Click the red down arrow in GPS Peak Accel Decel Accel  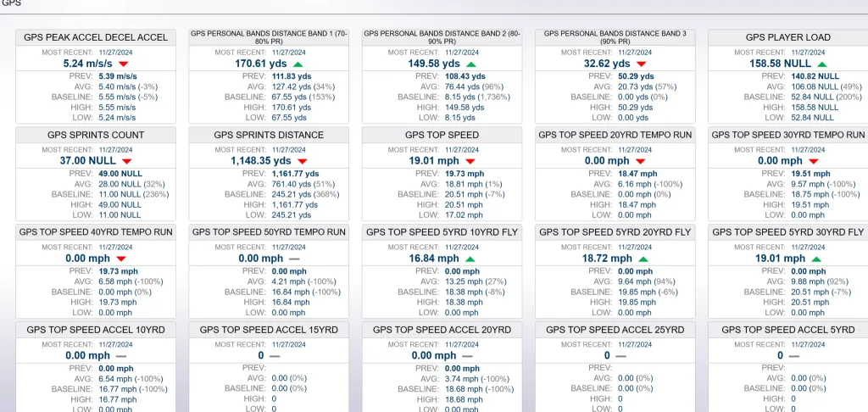pos(124,64)
